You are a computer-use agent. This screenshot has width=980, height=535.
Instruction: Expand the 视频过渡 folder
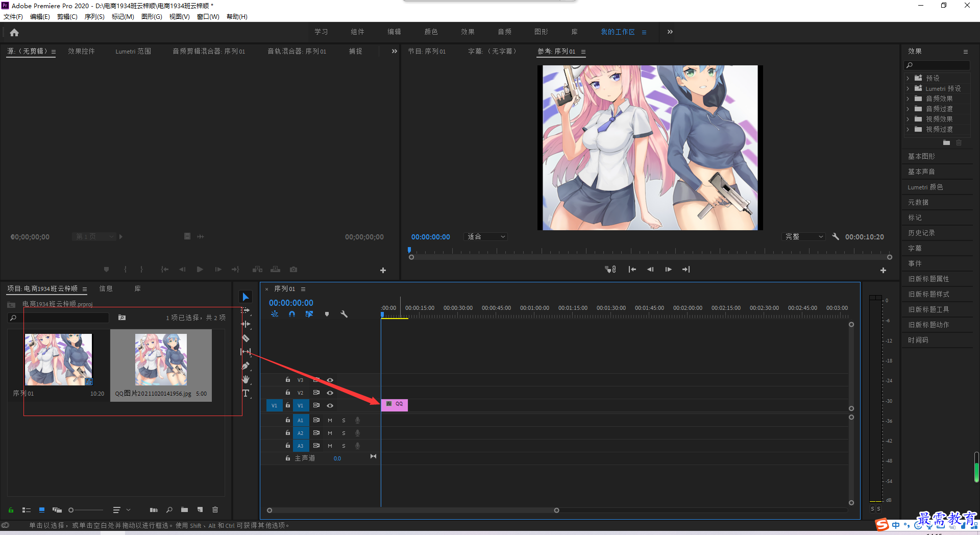(x=908, y=129)
